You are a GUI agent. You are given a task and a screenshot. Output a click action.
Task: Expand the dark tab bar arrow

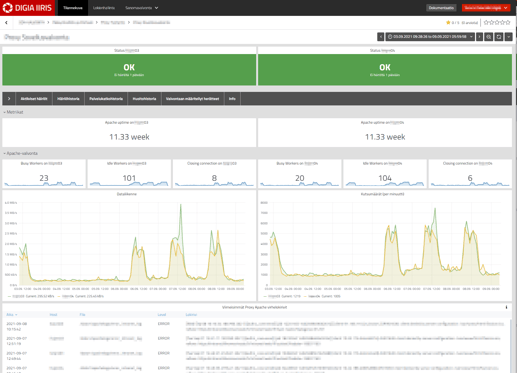point(9,99)
